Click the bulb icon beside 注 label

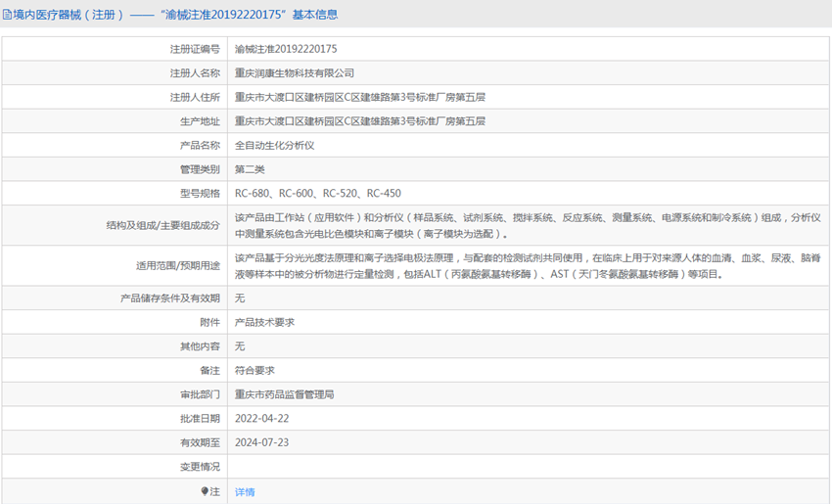(x=205, y=491)
